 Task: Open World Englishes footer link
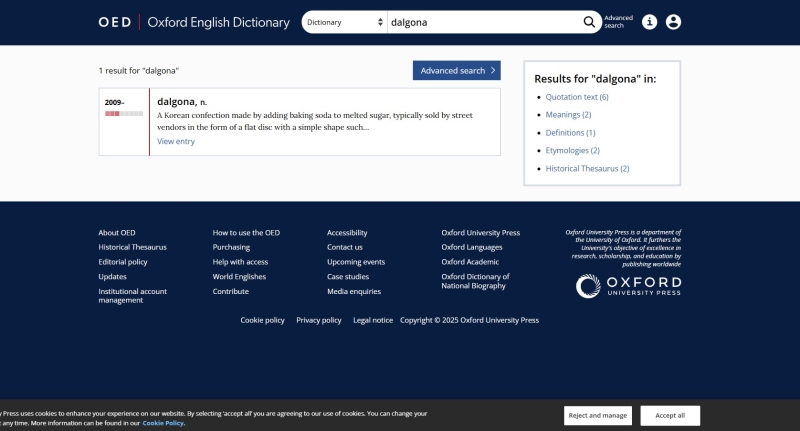coord(239,276)
